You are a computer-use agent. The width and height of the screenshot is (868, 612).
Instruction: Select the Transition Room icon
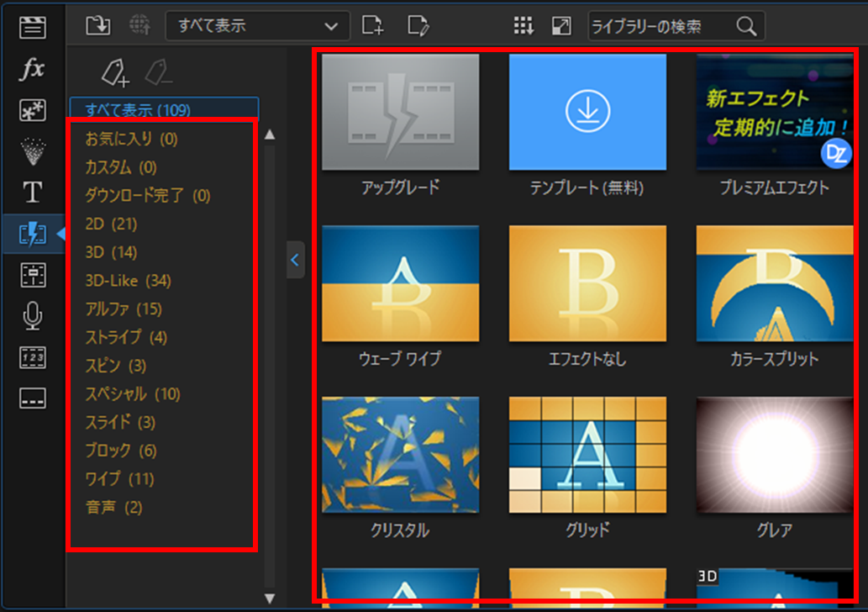click(33, 234)
